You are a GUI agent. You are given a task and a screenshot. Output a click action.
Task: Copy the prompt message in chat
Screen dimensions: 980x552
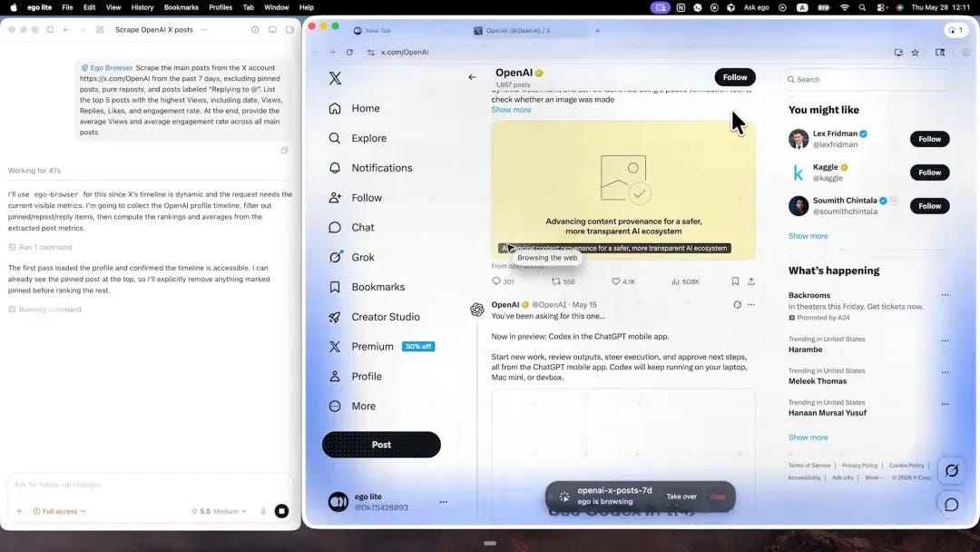[284, 150]
